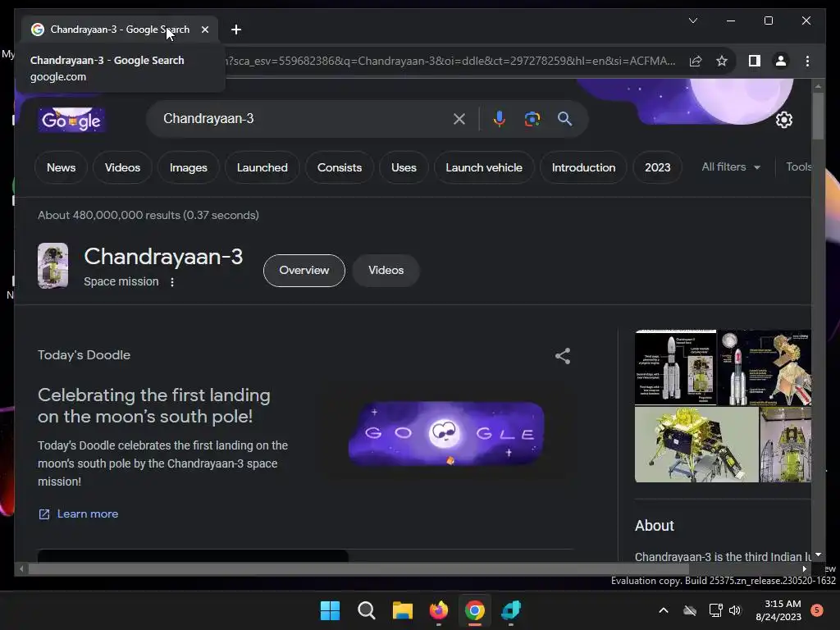Open Chrome three-dot menu
The height and width of the screenshot is (630, 840).
point(807,61)
